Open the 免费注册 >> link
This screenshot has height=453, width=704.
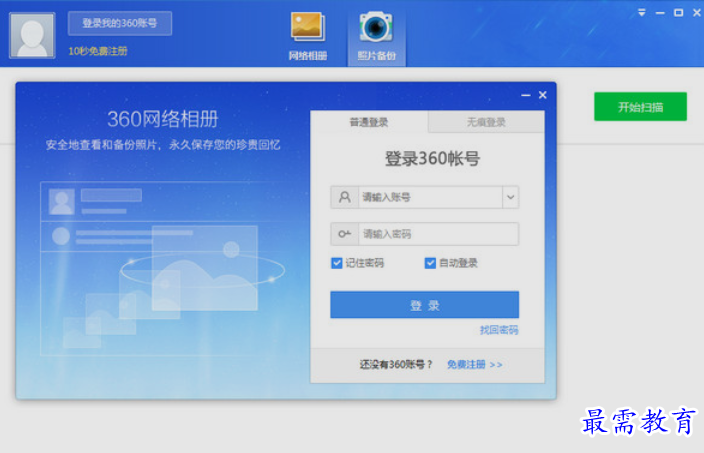[x=475, y=365]
